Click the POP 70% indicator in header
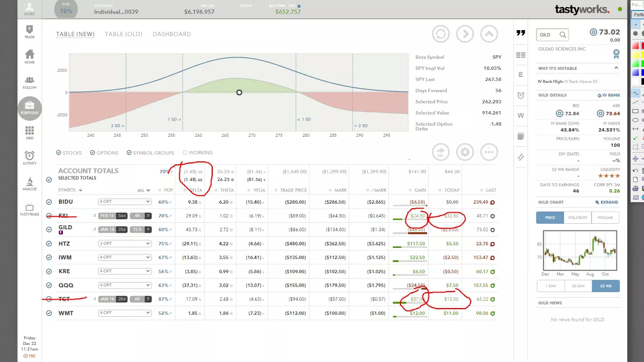Viewport: 644px width, 362px height. 66,9
